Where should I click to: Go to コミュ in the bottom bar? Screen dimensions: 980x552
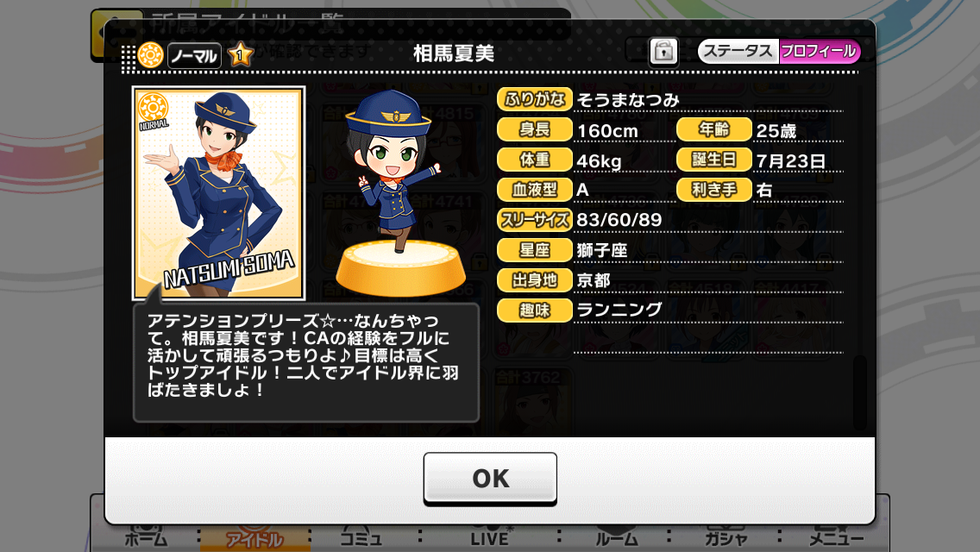point(361,538)
